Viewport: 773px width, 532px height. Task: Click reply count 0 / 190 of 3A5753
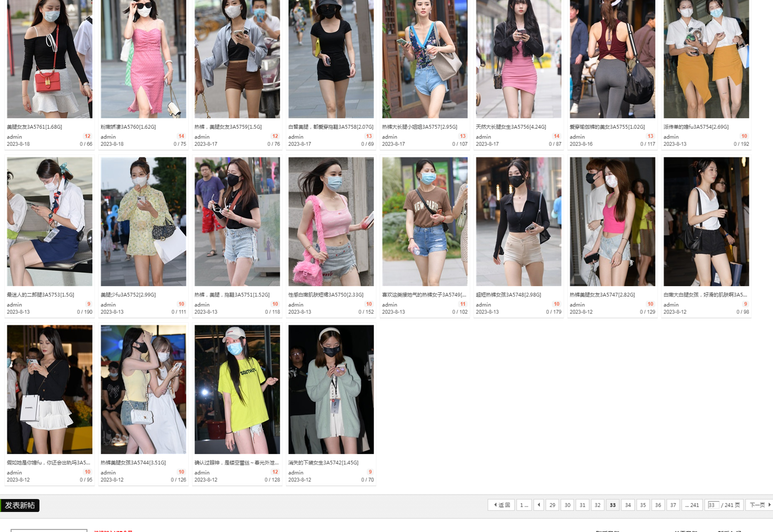coord(85,312)
